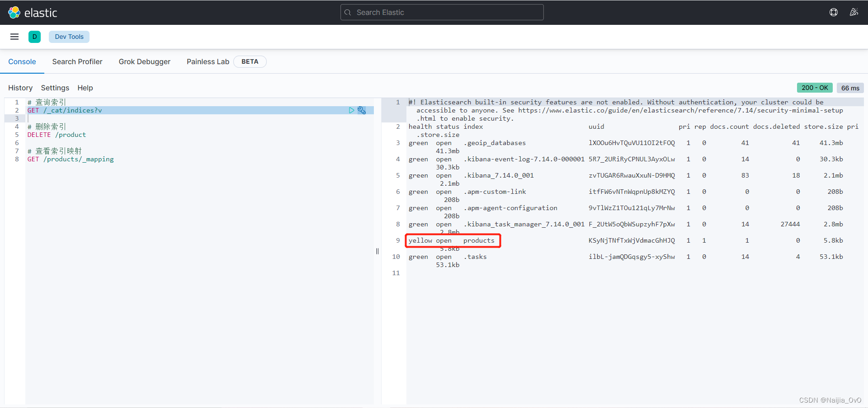
Task: Open the console Help menu
Action: pos(85,88)
